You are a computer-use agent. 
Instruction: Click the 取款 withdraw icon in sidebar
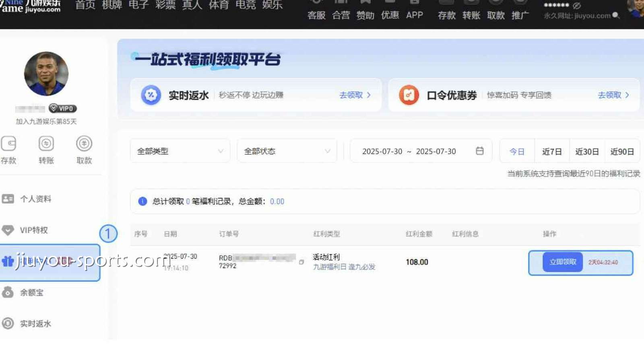tap(84, 144)
